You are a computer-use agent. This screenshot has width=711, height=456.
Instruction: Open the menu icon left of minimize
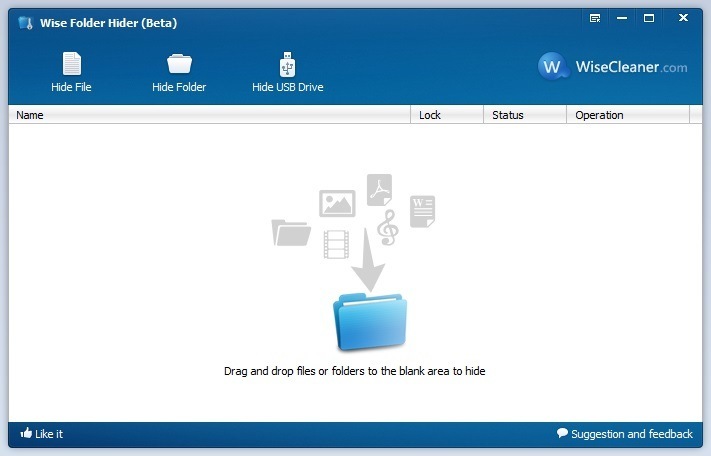[595, 18]
